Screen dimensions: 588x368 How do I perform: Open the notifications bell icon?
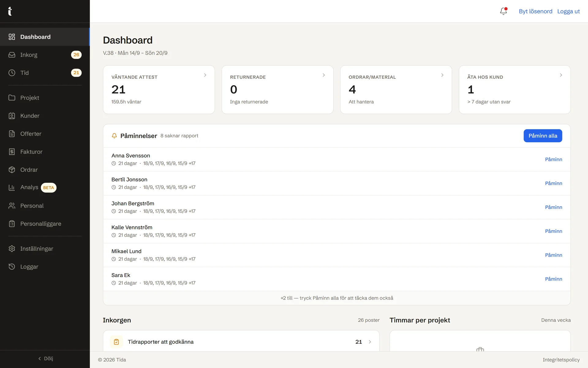coord(503,11)
